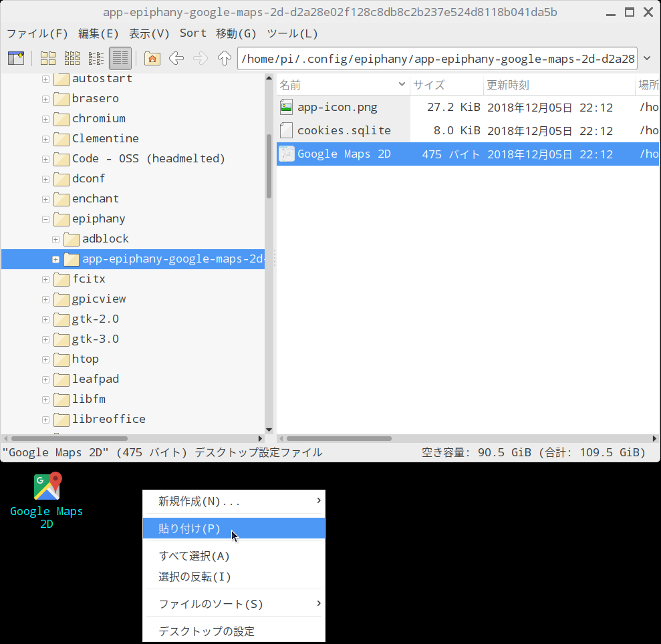Screen dimensions: 661x644
Task: Open a new window via toolbar icon
Action: [16, 58]
